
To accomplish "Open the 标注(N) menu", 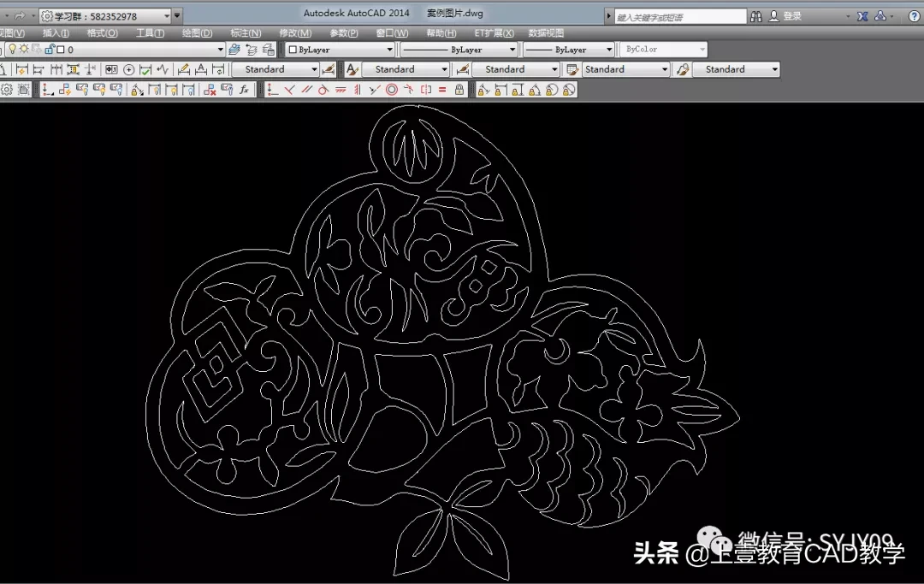I will tap(246, 33).
